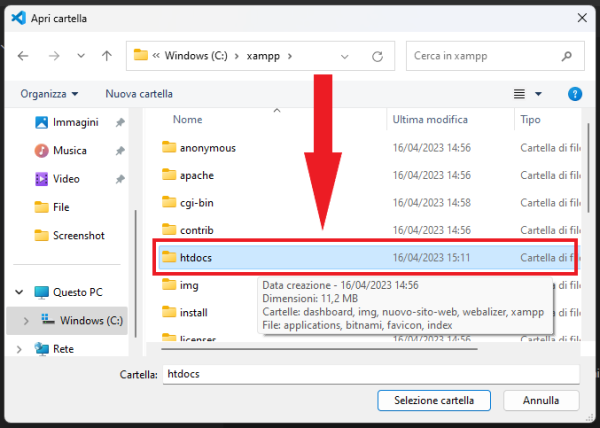Image resolution: width=600 pixels, height=428 pixels.
Task: Click the cgi-bin folder icon
Action: [x=169, y=202]
